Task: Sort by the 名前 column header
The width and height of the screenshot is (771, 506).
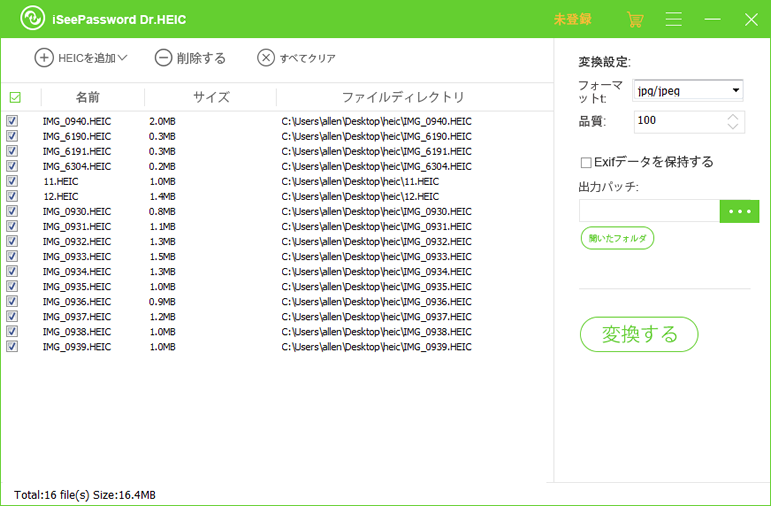Action: pyautogui.click(x=88, y=97)
